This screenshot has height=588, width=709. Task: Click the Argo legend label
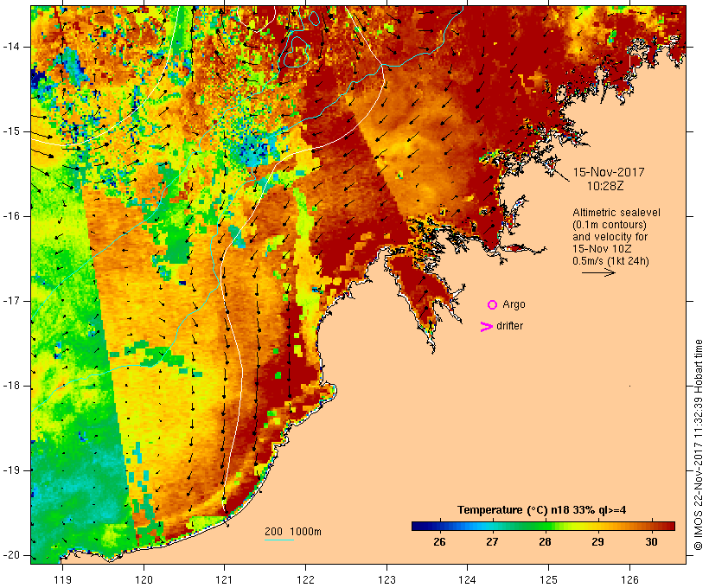[x=514, y=305]
